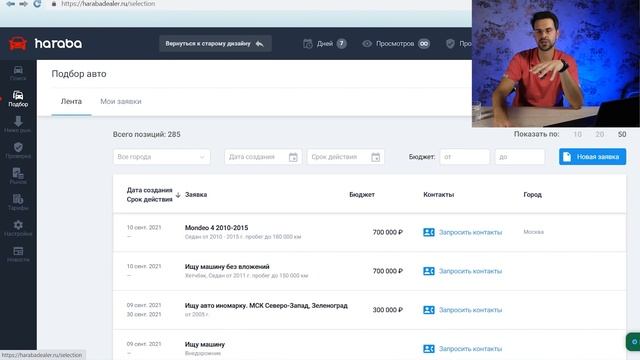Click Вернуться к старому дизайну button
640x360 pixels.
pos(215,44)
